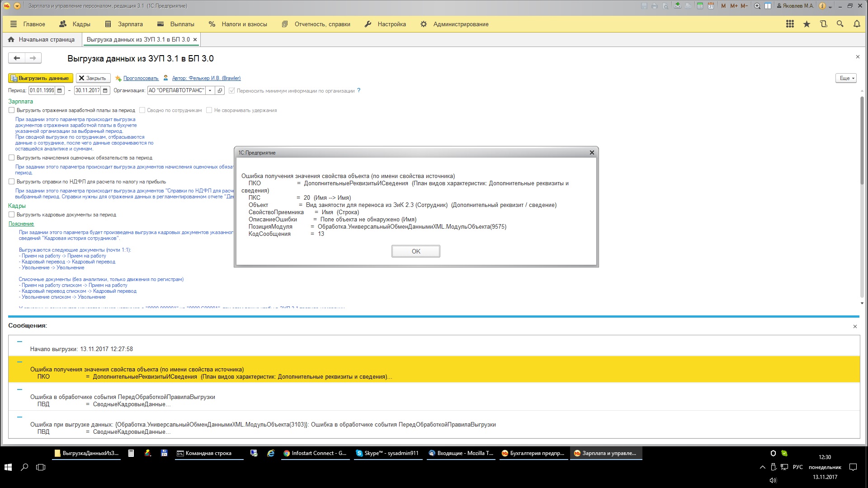Close the Выгрузка данных tab
The width and height of the screenshot is (868, 488).
pyautogui.click(x=195, y=40)
